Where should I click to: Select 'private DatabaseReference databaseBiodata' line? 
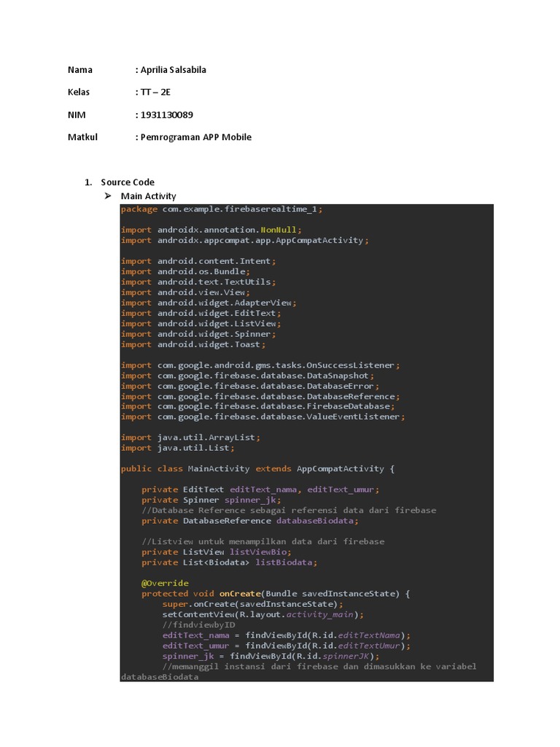point(250,521)
